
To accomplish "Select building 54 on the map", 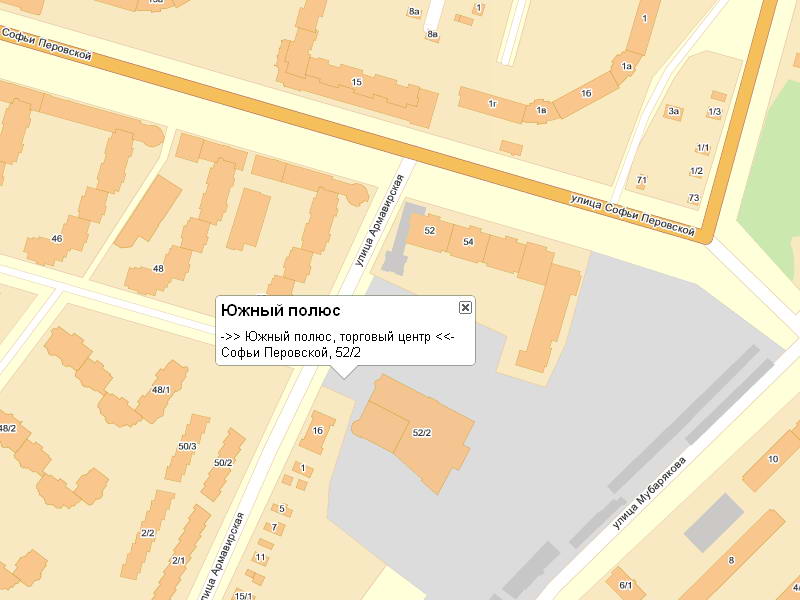I will [468, 242].
